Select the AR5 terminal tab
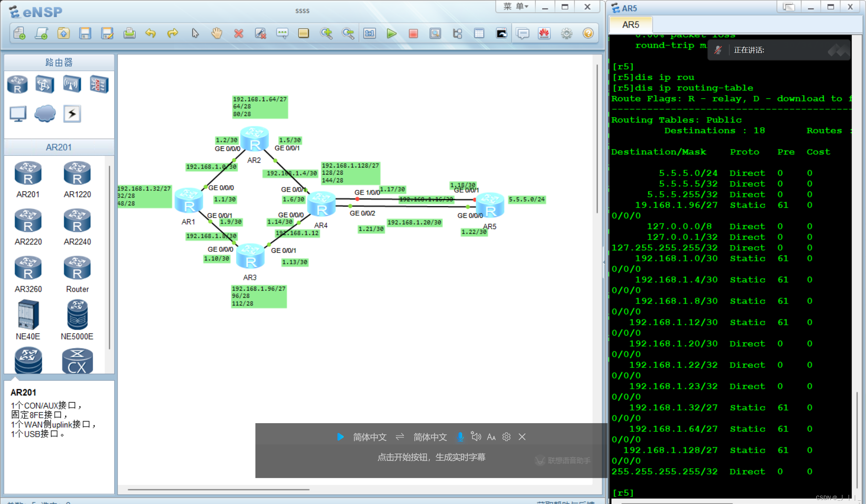The height and width of the screenshot is (504, 866). 631,25
